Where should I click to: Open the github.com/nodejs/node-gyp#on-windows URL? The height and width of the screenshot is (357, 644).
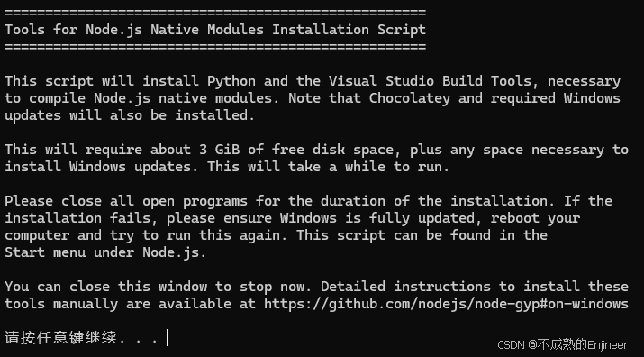point(446,304)
